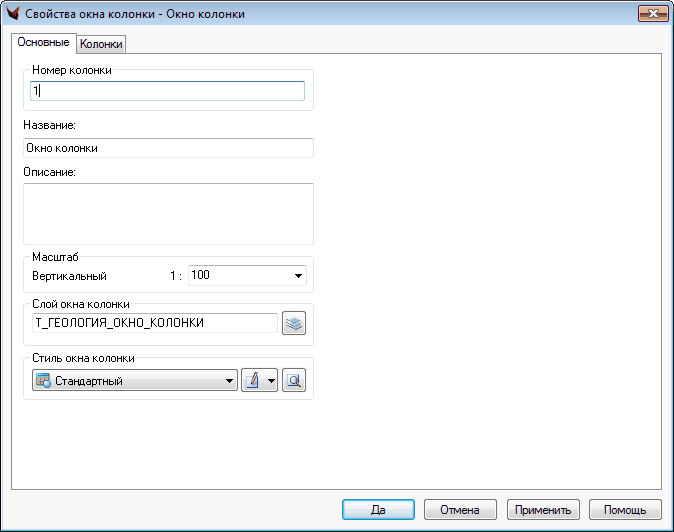Switch to the Колонки tab

(x=101, y=44)
